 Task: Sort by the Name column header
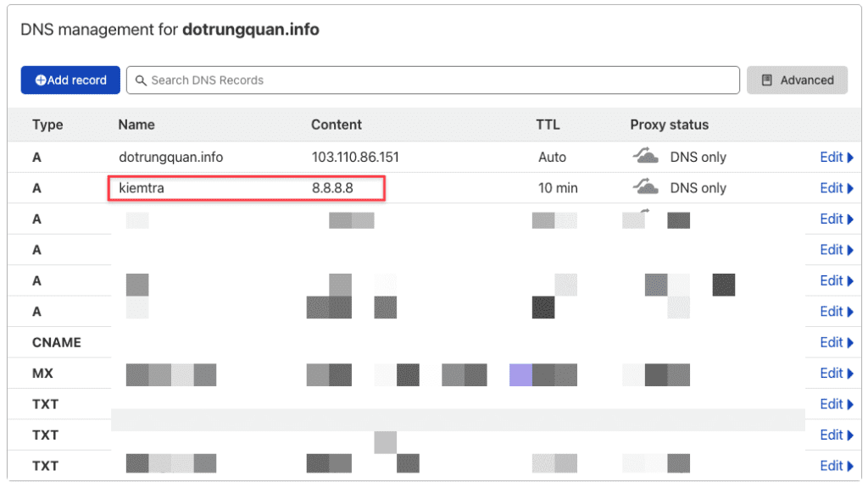pyautogui.click(x=136, y=125)
